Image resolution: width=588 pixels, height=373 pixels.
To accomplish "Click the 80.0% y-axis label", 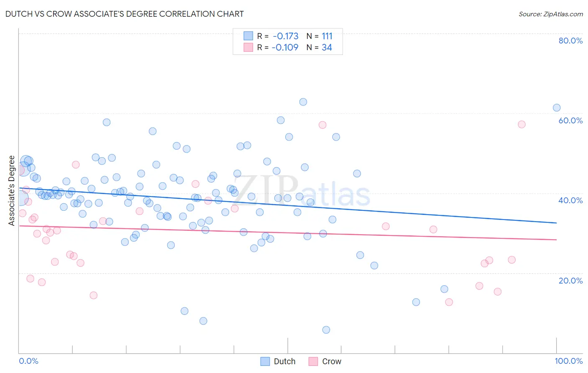I will (x=570, y=41).
